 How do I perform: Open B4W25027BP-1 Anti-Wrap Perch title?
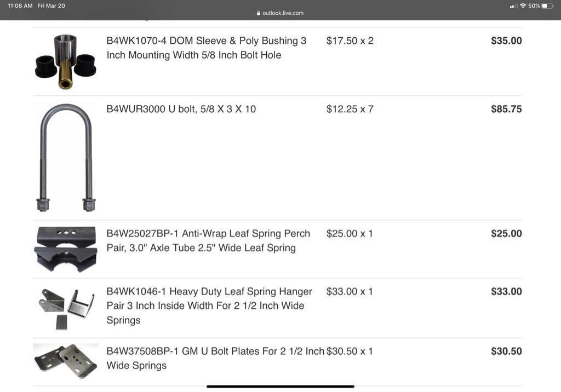pos(208,240)
